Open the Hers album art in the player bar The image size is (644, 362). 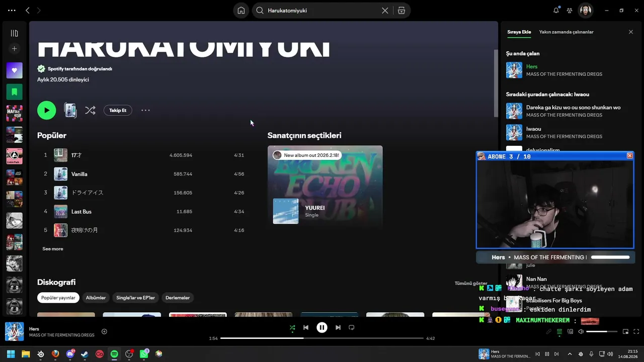pos(15,332)
